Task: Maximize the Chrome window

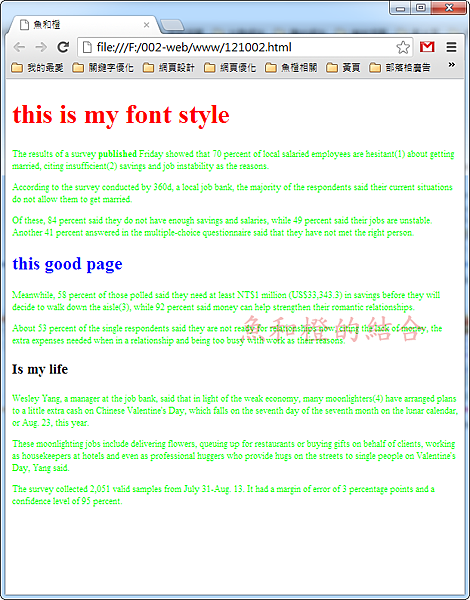Action: pos(421,8)
